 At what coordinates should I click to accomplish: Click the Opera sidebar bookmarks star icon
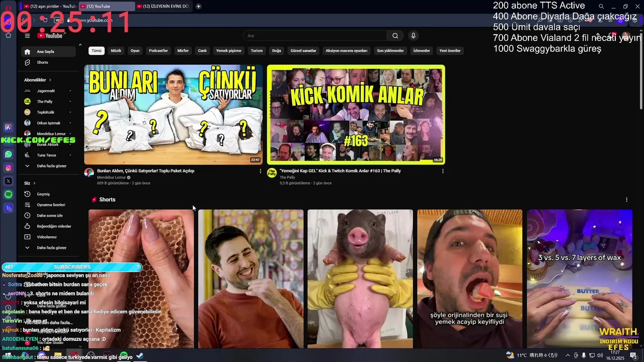pyautogui.click(x=8, y=35)
